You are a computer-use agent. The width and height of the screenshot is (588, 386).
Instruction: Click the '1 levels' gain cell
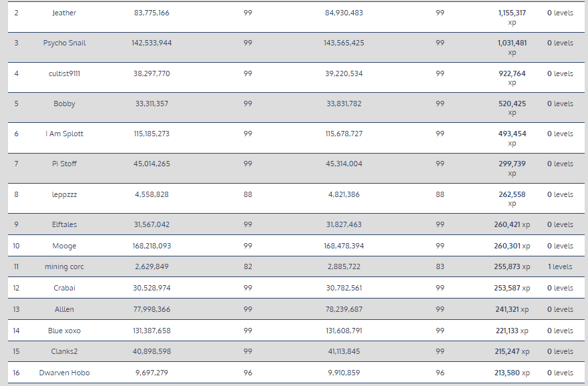pyautogui.click(x=559, y=266)
